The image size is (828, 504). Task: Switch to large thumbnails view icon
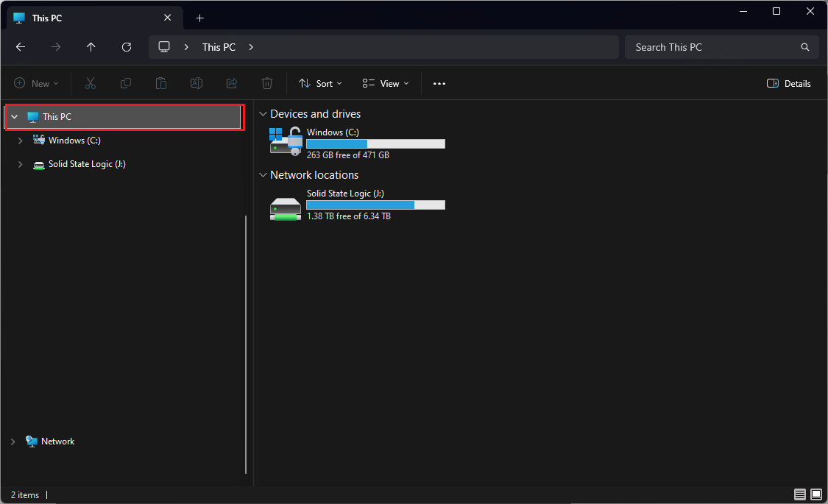[816, 494]
